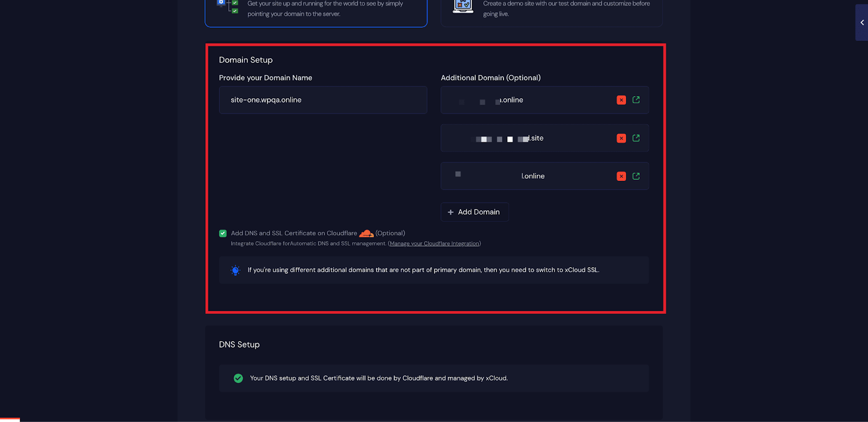Disable the Cloudflare DNS and SSL checkbox
This screenshot has width=868, height=422.
pyautogui.click(x=222, y=232)
